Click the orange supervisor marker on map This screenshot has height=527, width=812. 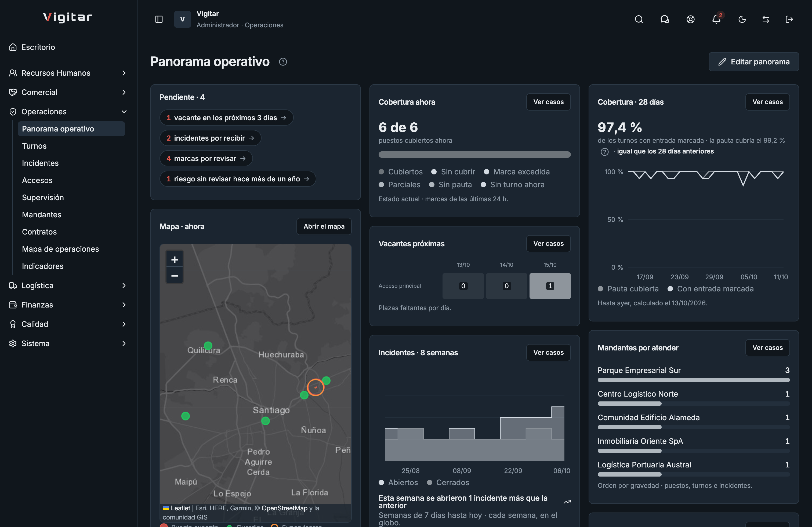point(316,387)
